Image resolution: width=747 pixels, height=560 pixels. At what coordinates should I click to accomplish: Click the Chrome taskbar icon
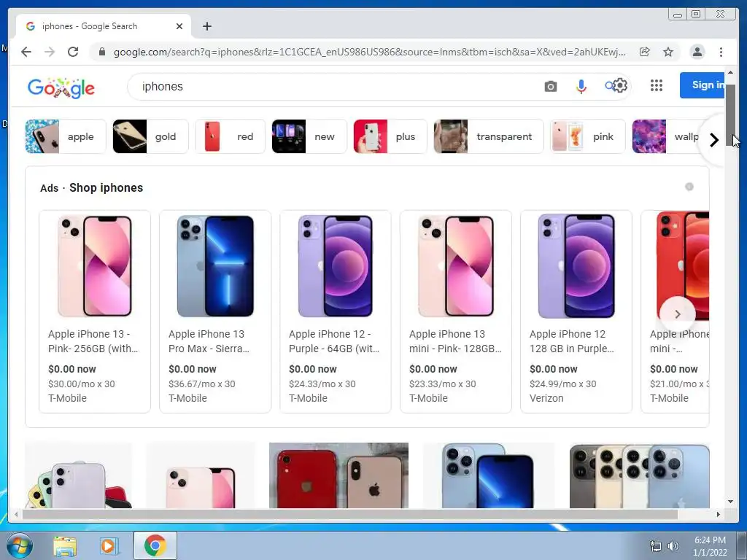[x=155, y=545]
